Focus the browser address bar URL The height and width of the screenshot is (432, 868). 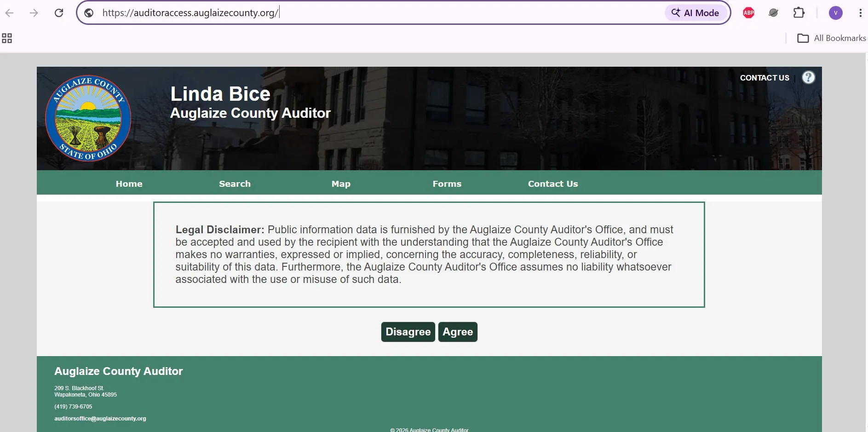coord(190,13)
